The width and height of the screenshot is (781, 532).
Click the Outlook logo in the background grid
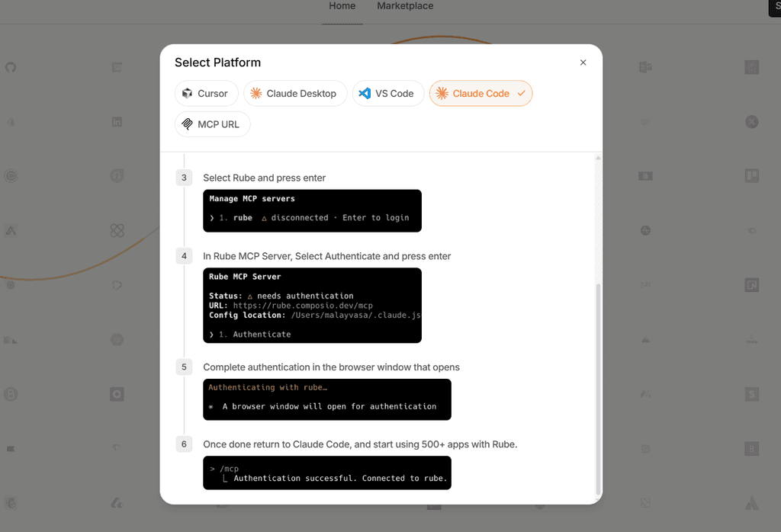tap(645, 67)
